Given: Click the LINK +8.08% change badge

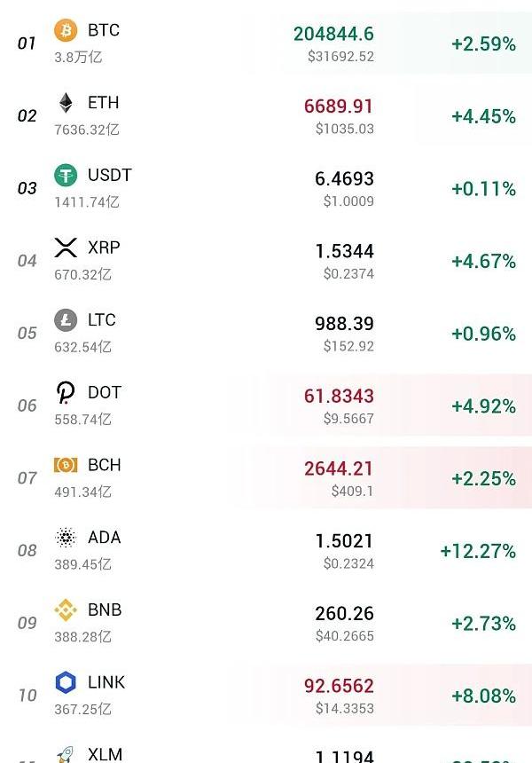Looking at the screenshot, I should tap(483, 696).
